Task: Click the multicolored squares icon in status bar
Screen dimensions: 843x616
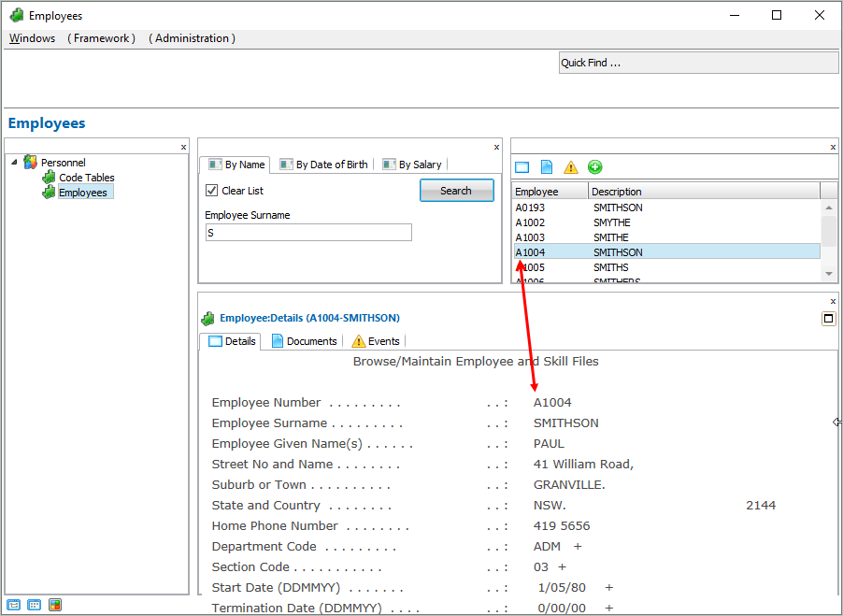Action: pyautogui.click(x=55, y=605)
